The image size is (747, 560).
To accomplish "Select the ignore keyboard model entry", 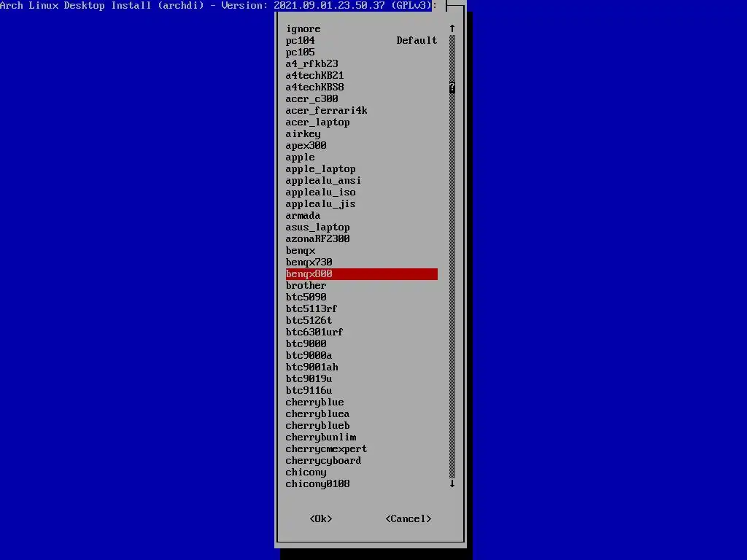I will click(x=362, y=29).
